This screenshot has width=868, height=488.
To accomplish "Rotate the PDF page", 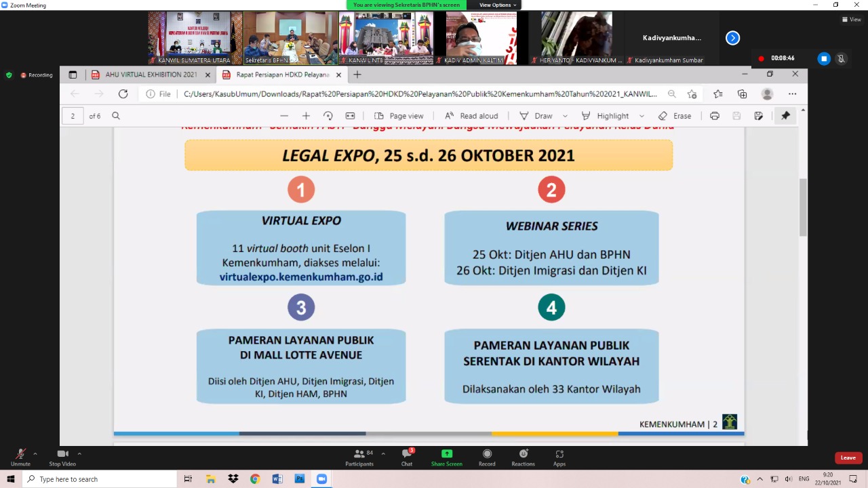I will (x=328, y=116).
